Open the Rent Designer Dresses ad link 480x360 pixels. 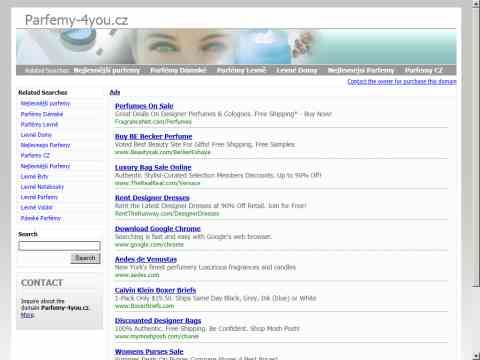[x=152, y=198]
